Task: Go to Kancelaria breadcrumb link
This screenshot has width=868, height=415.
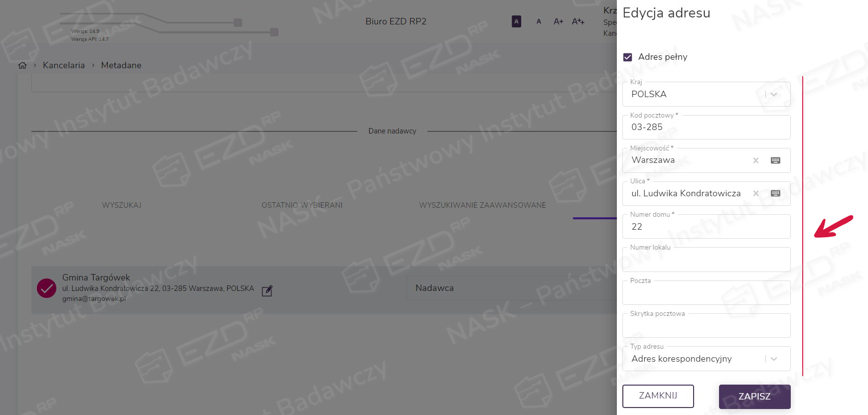Action: [64, 65]
